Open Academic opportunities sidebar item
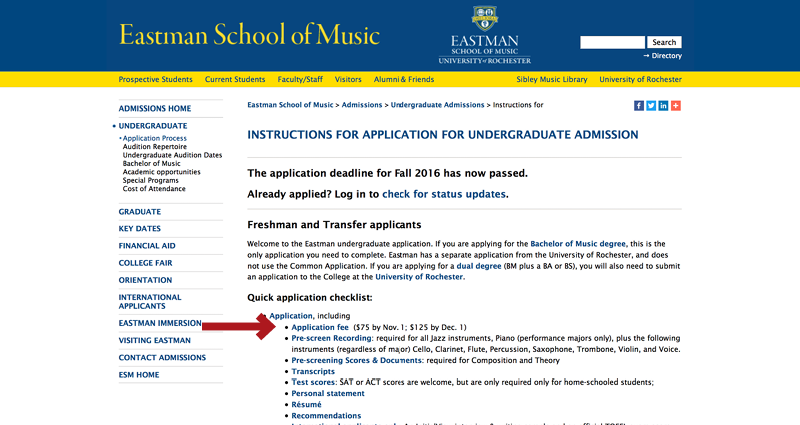The image size is (800, 425). pos(161,172)
